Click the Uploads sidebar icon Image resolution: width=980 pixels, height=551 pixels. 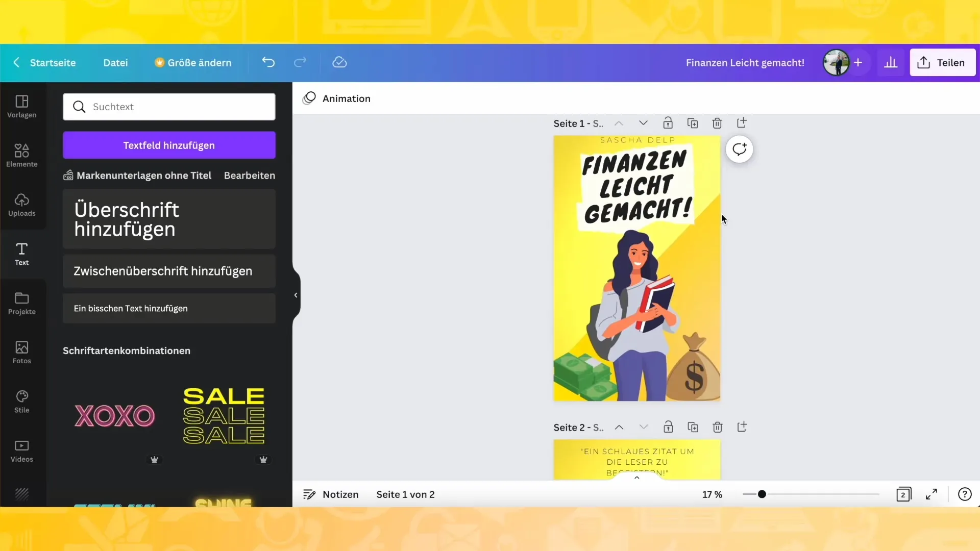click(x=21, y=204)
